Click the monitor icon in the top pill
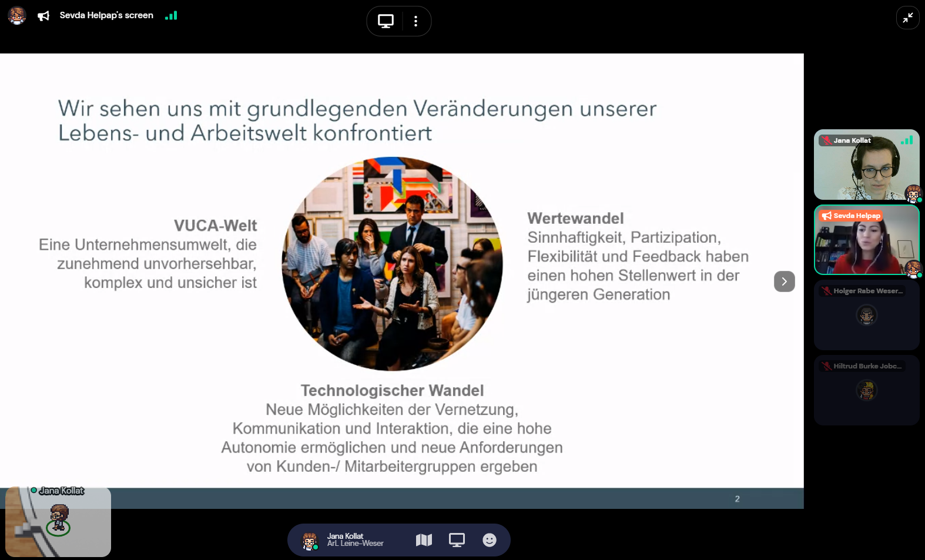 point(386,21)
